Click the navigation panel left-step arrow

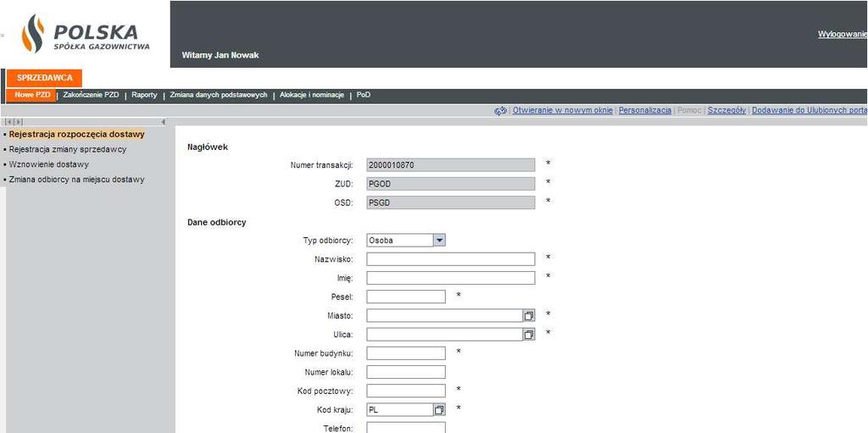pyautogui.click(x=10, y=122)
